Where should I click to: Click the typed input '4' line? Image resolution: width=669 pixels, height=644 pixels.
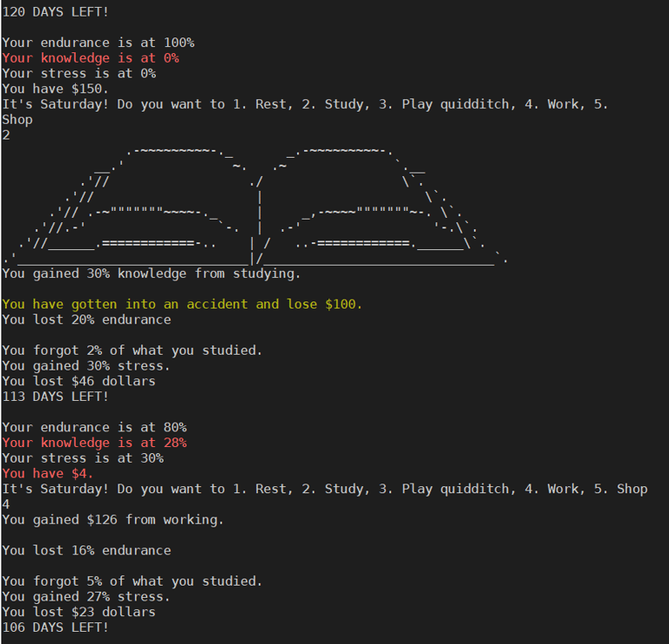point(6,504)
